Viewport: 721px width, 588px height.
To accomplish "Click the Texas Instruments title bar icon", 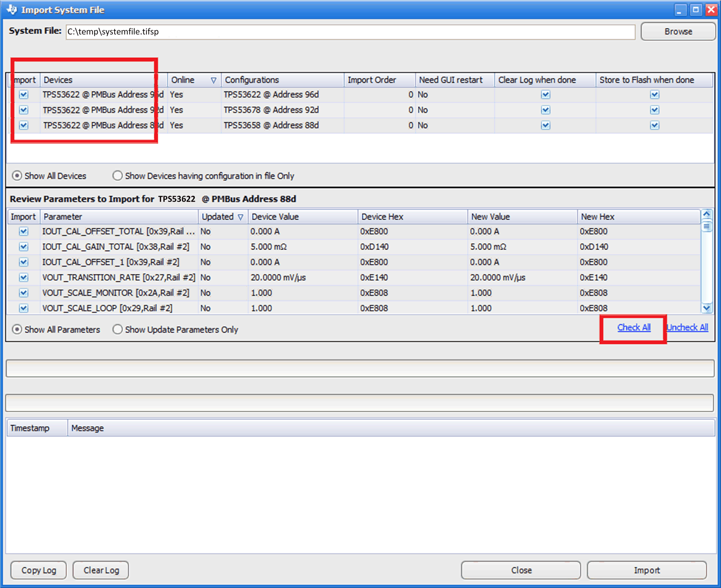I will click(12, 9).
